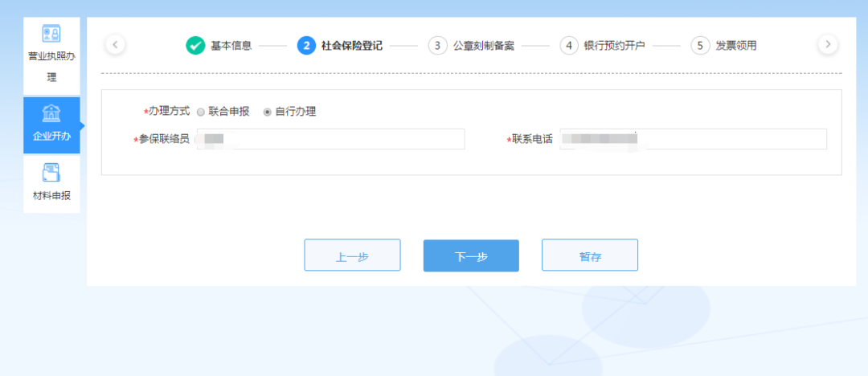The image size is (868, 376).
Task: Open the 材料申报 sidebar icon
Action: click(x=51, y=173)
